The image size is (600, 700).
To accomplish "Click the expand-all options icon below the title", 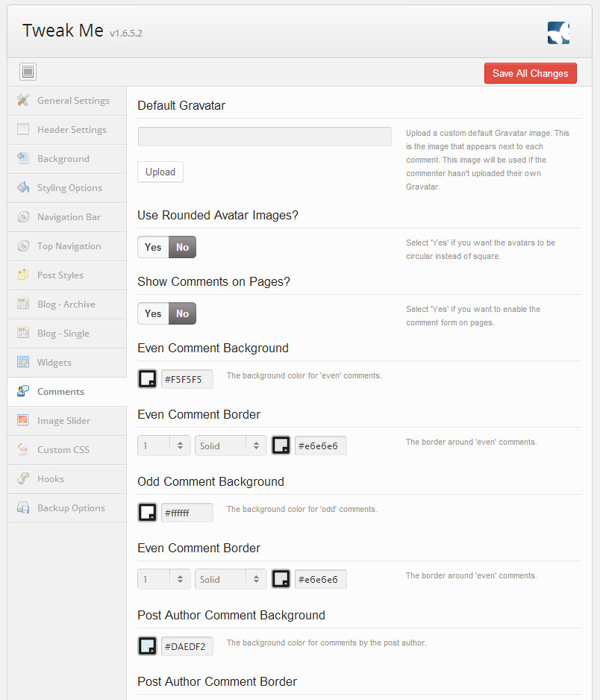I will [x=28, y=72].
